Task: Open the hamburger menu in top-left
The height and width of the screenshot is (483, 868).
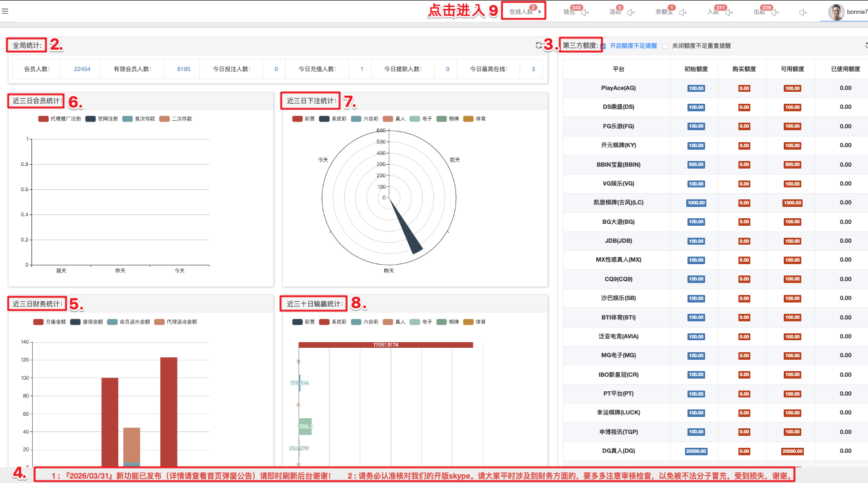Action: [x=5, y=11]
